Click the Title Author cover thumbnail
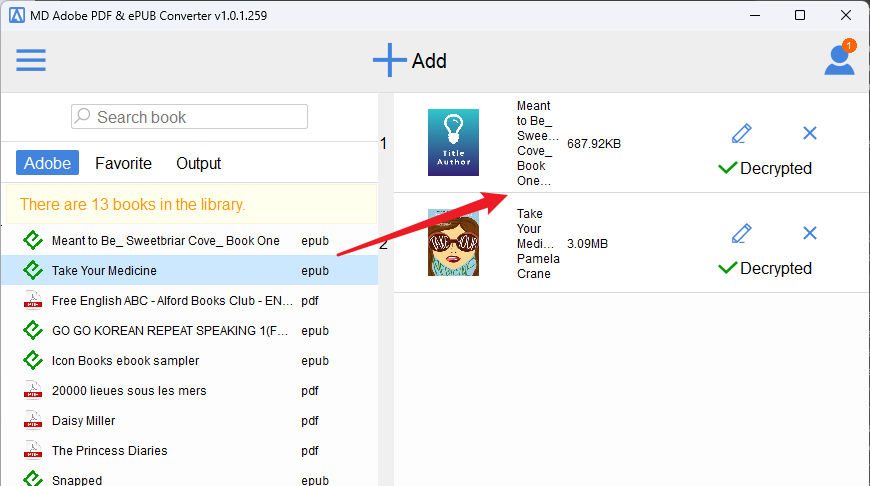870x486 pixels. click(453, 143)
